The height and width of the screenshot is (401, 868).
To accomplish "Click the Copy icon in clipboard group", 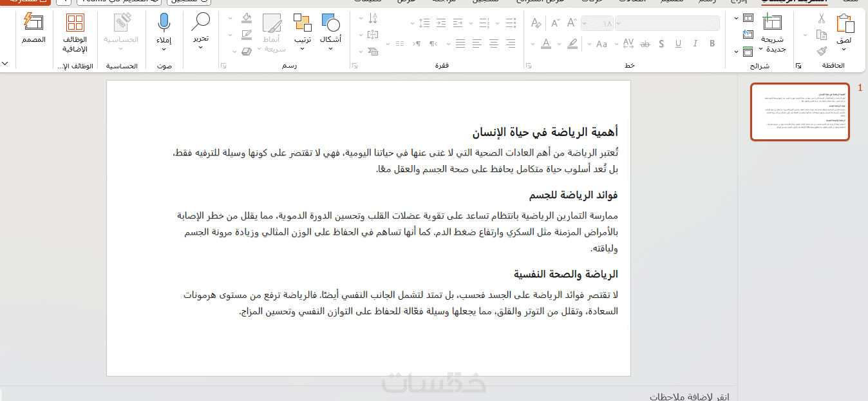I will 822,34.
